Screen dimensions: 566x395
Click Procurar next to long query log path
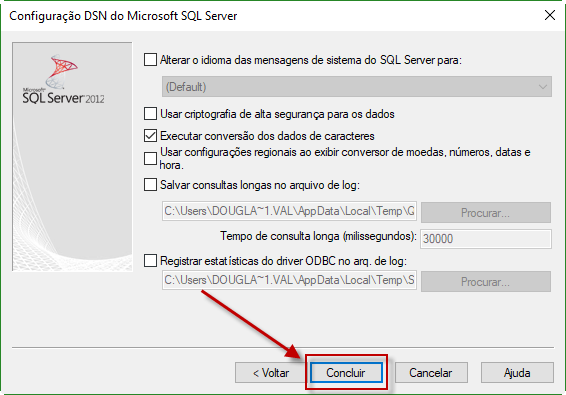coord(486,212)
